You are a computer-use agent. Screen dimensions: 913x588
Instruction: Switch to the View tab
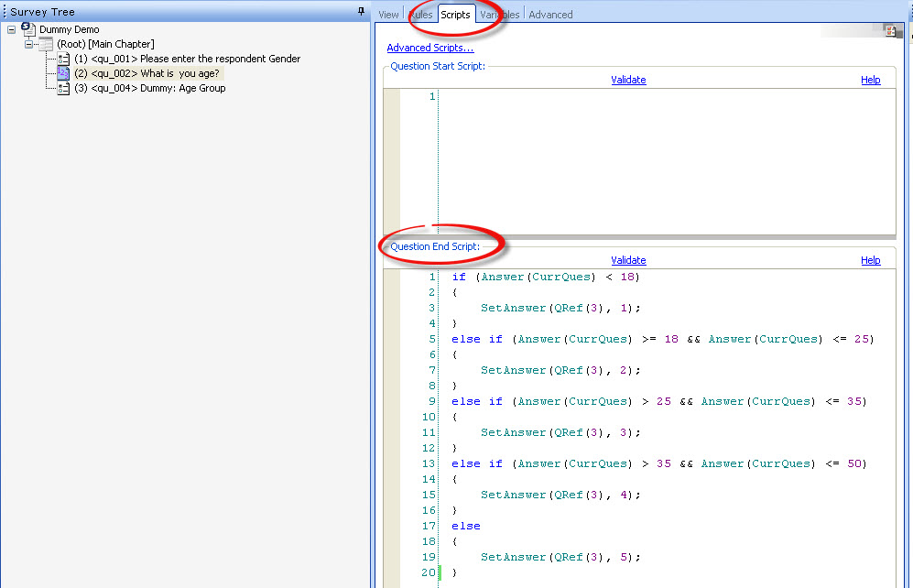click(388, 15)
